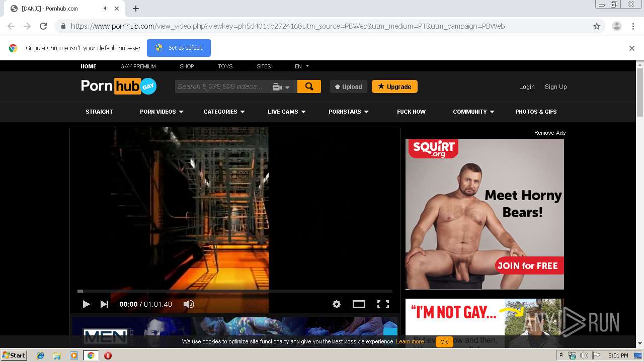Image resolution: width=644 pixels, height=362 pixels.
Task: Click the orange Upgrade button
Action: [x=394, y=86]
